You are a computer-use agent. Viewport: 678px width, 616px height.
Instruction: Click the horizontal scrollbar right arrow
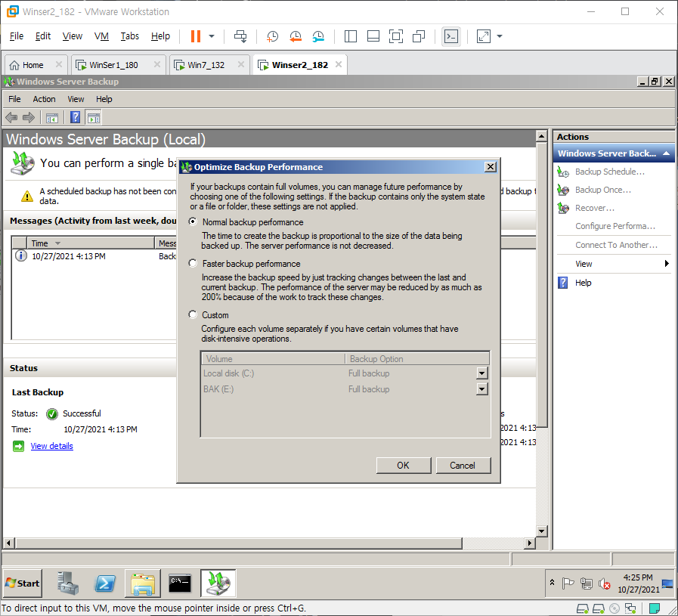[530, 543]
